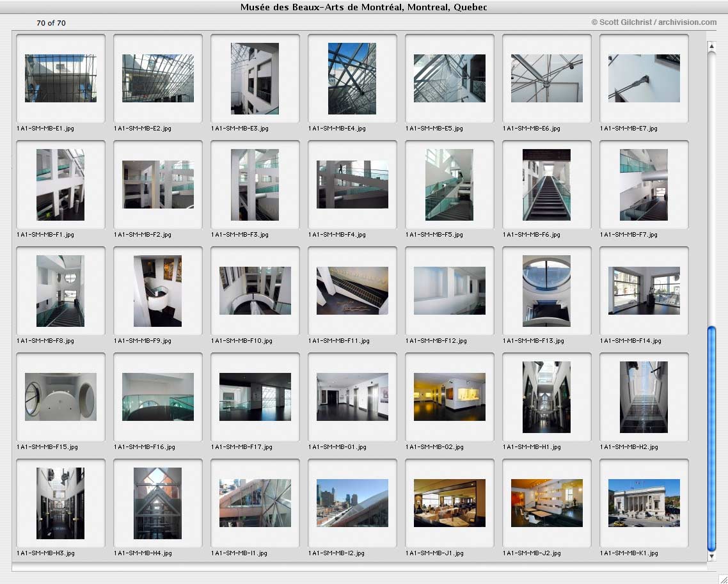This screenshot has width=728, height=584.
Task: Select thumbnail 1A1-SM-MB-G1.jpg
Action: [x=352, y=397]
